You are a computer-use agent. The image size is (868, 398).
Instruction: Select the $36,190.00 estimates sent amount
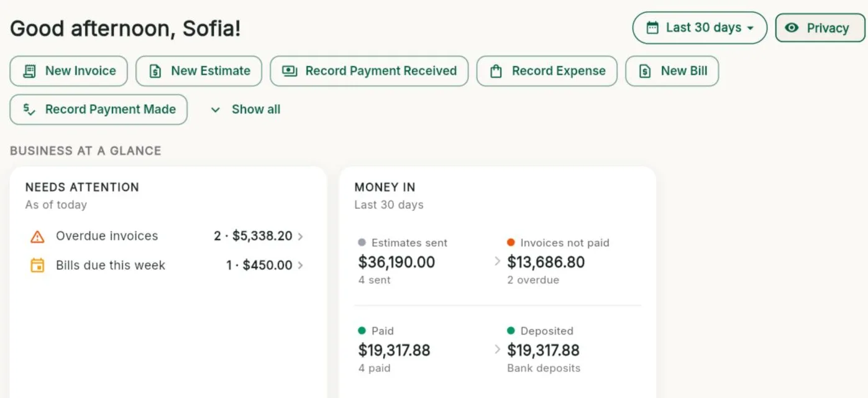point(396,262)
